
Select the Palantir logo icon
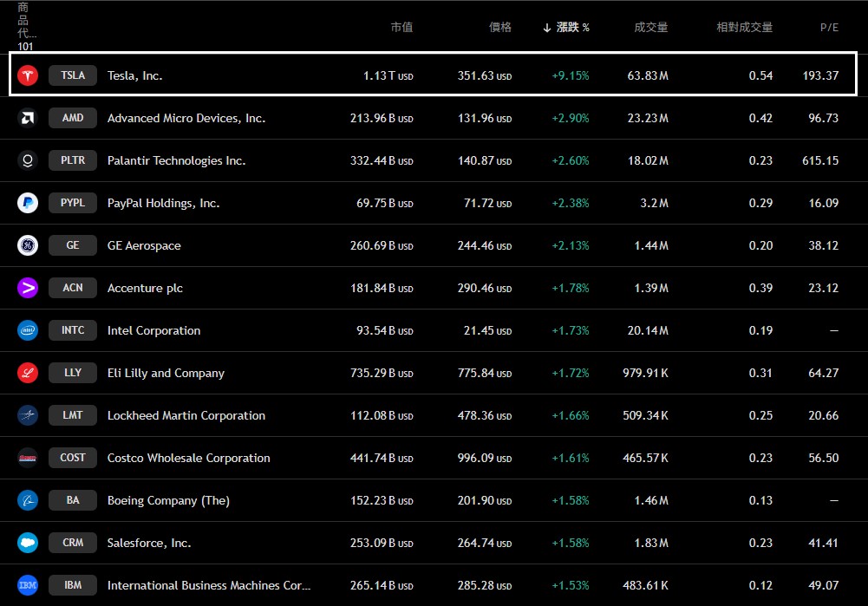tap(28, 160)
